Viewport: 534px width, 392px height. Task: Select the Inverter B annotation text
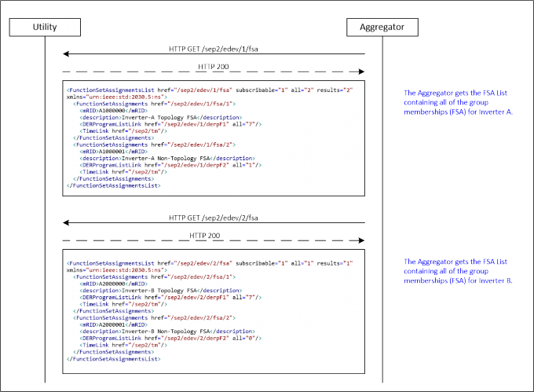click(458, 271)
